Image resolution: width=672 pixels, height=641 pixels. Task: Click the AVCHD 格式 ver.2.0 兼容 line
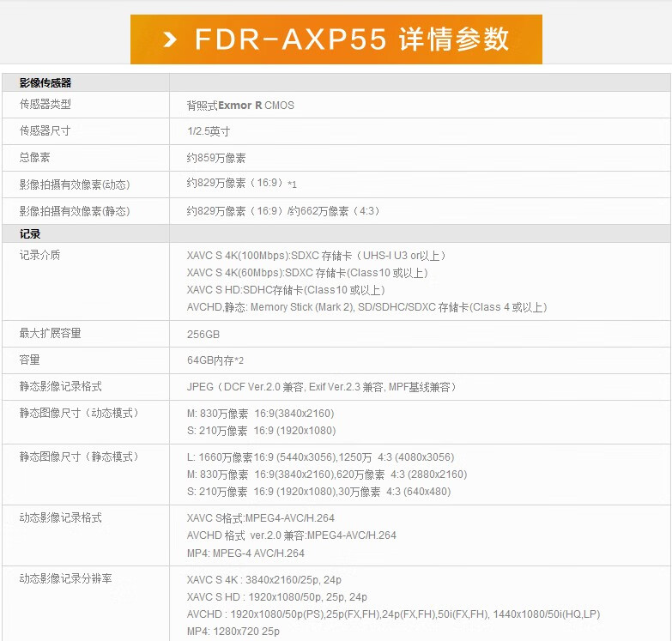[291, 535]
